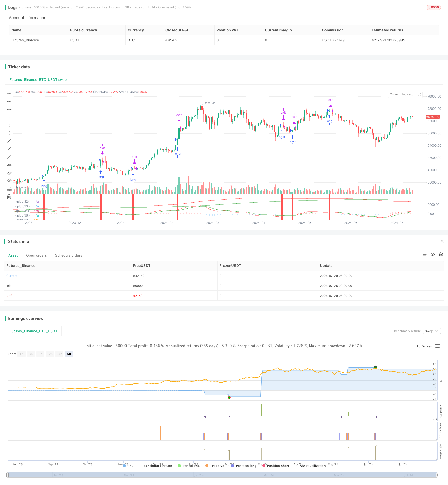Open the Benchmark return swap dropdown
448x485 pixels.
432,331
